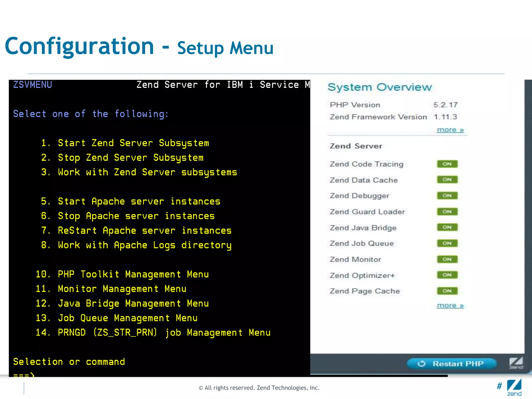Click Zend Framework Version value 1.11.3
Image resolution: width=532 pixels, height=399 pixels.
click(445, 117)
